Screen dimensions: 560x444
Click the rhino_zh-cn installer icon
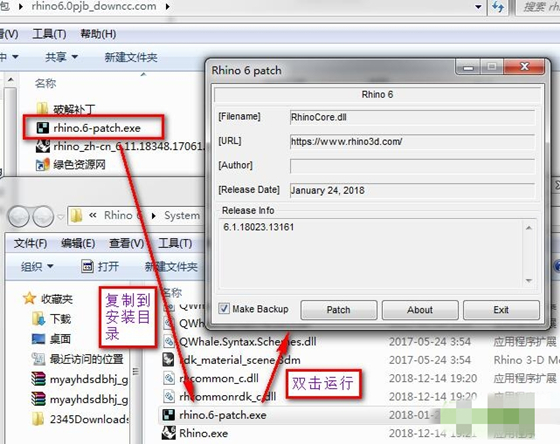click(43, 146)
